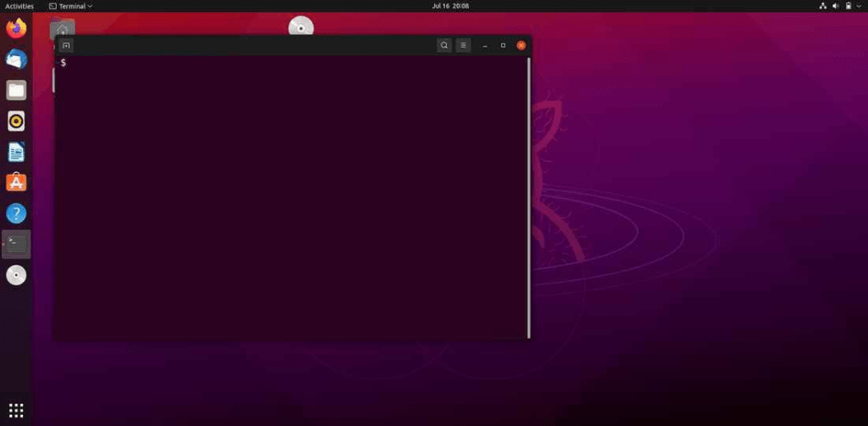868x426 pixels.
Task: Expand the system menu arrow
Action: (x=858, y=6)
